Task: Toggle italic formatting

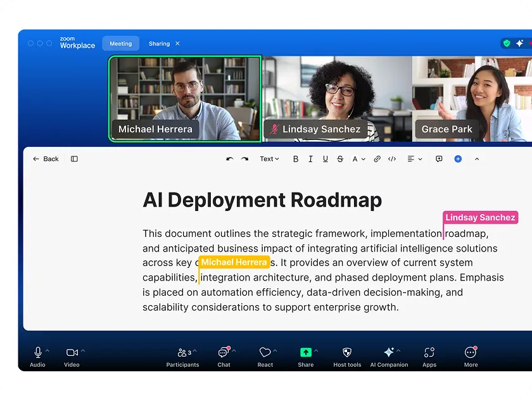Action: click(x=310, y=159)
